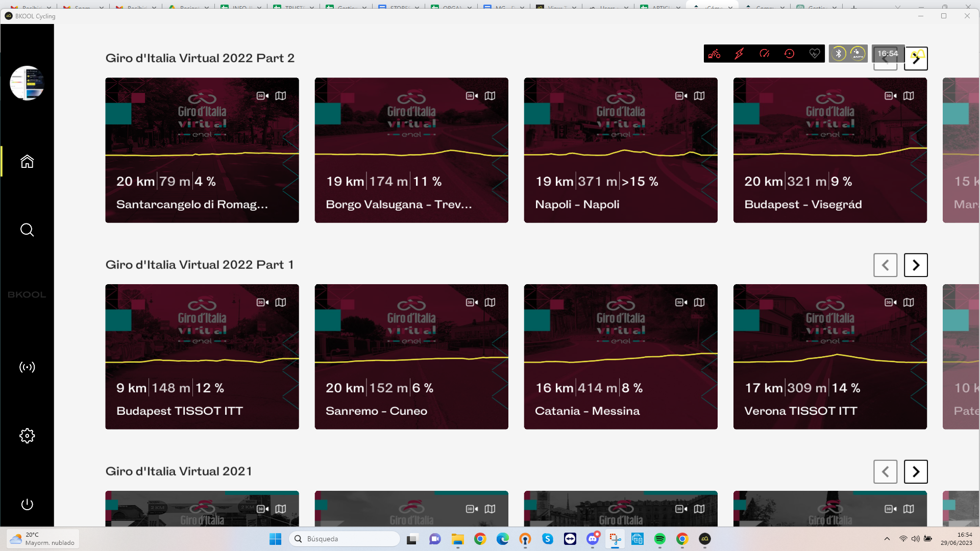980x551 pixels.
Task: Click map icon on Napoli - Napoli card
Action: coord(699,96)
